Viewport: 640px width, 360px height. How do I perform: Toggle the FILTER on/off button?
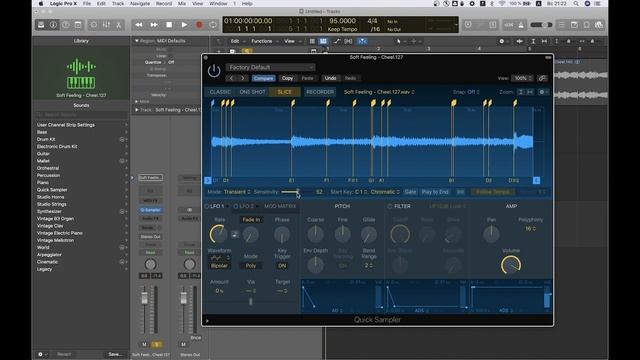point(390,207)
